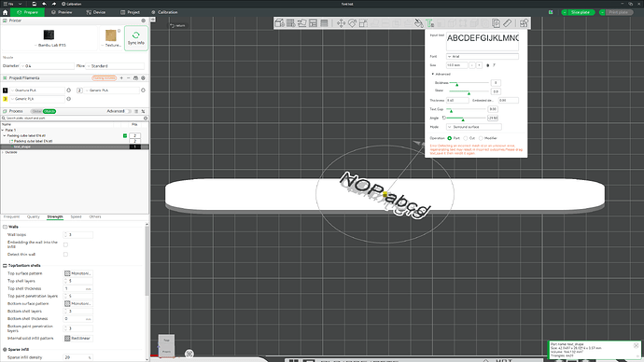Open the home screen icon
The height and width of the screenshot is (362, 644).
pyautogui.click(x=5, y=12)
